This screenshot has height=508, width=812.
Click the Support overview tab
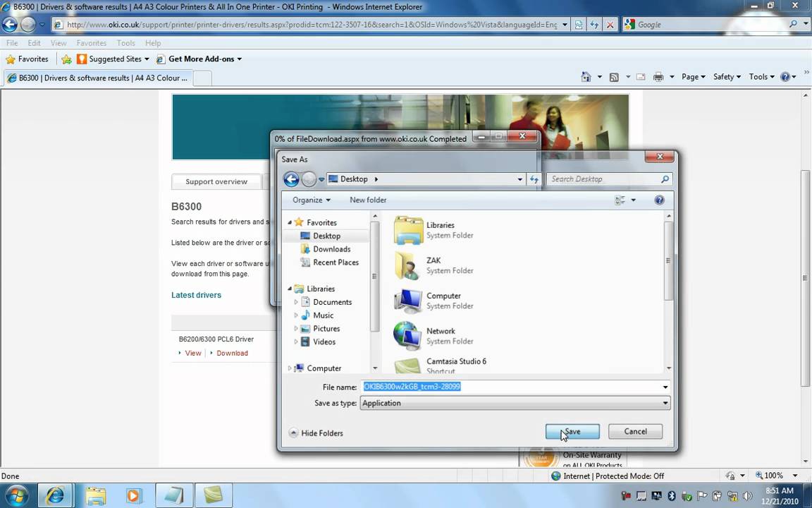pos(216,181)
